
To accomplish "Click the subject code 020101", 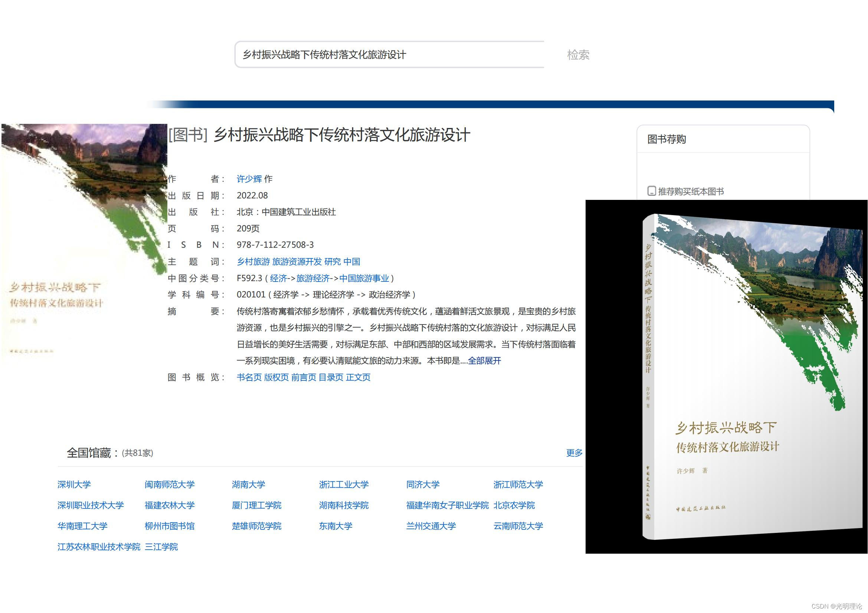I will (251, 294).
